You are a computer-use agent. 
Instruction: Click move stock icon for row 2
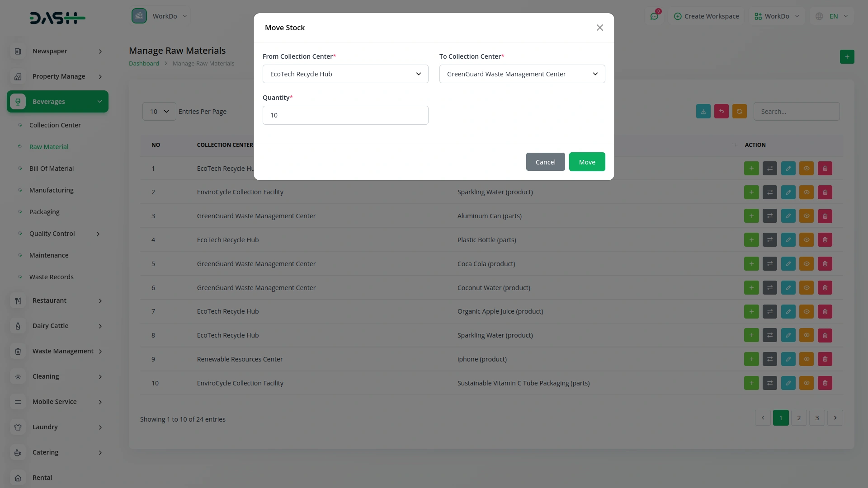coord(769,192)
